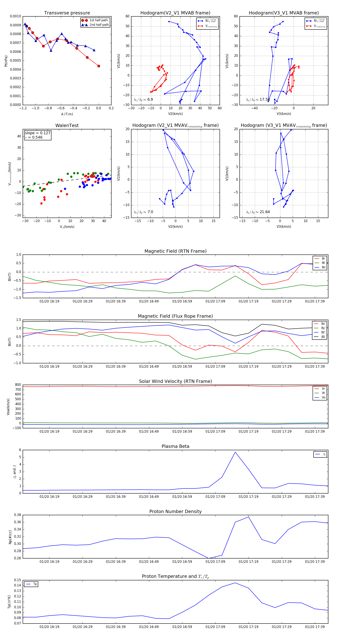Click "01/20 17:39" tick under Proton Temperature plot
Image resolution: width=351 pixels, height=644 pixels.
click(315, 627)
